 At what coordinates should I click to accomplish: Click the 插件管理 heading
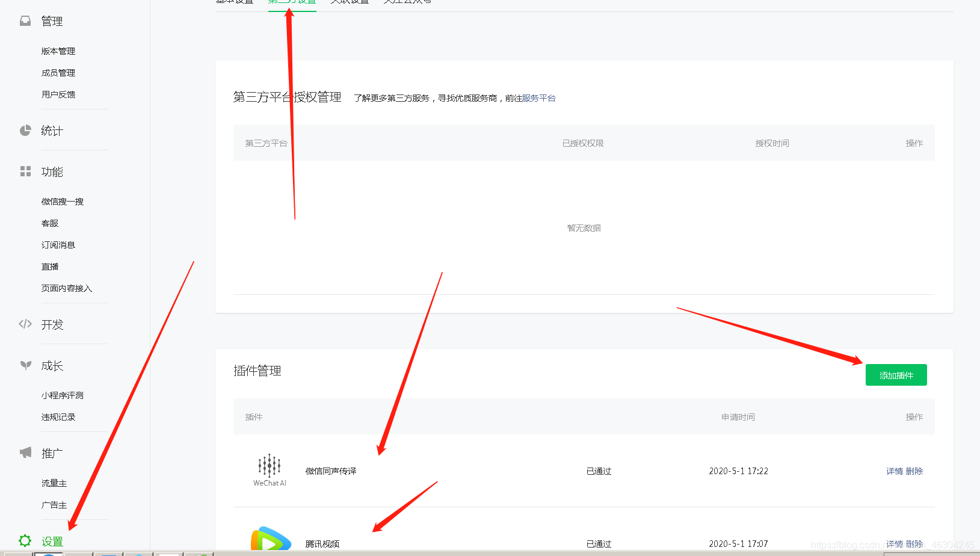pos(257,371)
